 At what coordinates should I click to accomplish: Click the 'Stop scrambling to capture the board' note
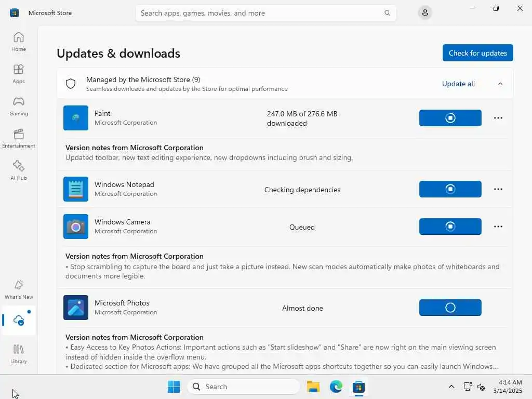tap(282, 271)
